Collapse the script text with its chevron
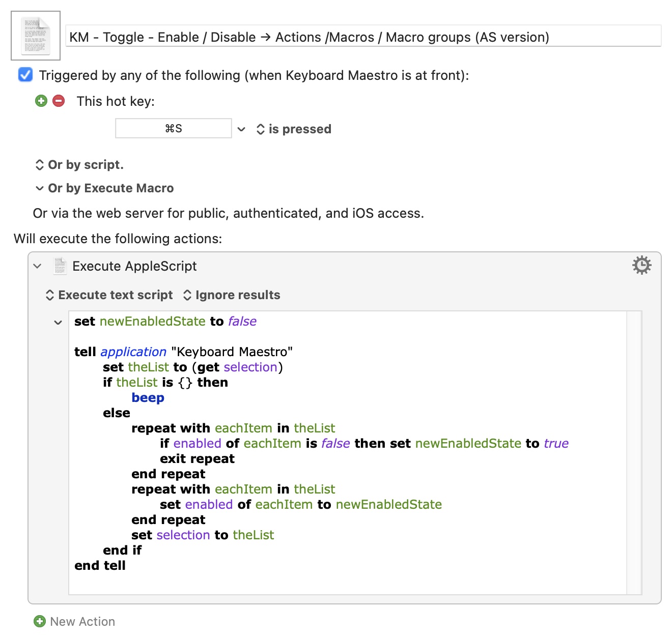The width and height of the screenshot is (672, 638). click(58, 323)
